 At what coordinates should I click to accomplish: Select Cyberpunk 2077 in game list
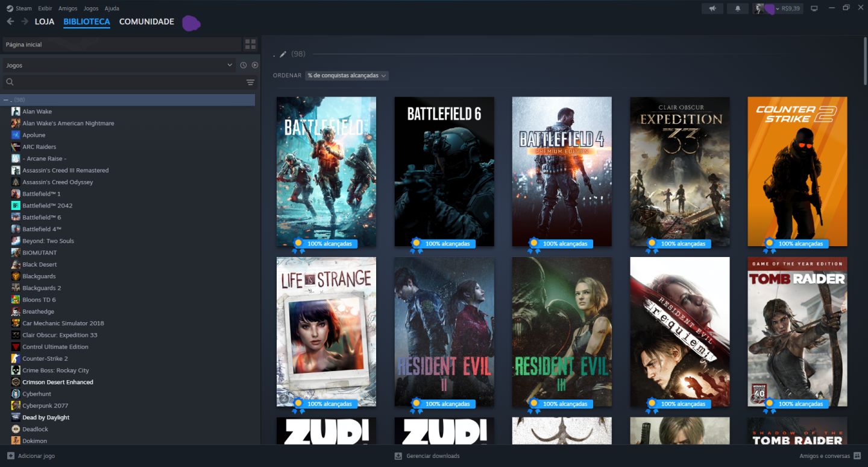point(45,405)
